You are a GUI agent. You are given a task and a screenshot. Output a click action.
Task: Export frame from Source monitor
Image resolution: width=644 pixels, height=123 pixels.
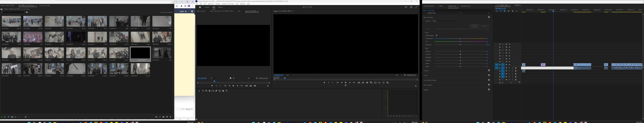tap(255, 86)
